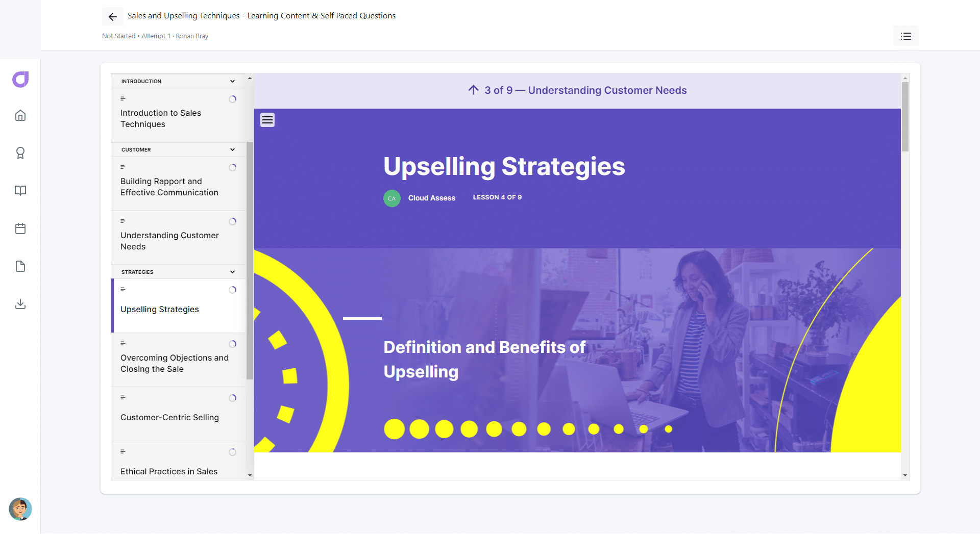Open Customer-Centric Selling lesson
Screen dimensions: 980x534
tap(178, 414)
